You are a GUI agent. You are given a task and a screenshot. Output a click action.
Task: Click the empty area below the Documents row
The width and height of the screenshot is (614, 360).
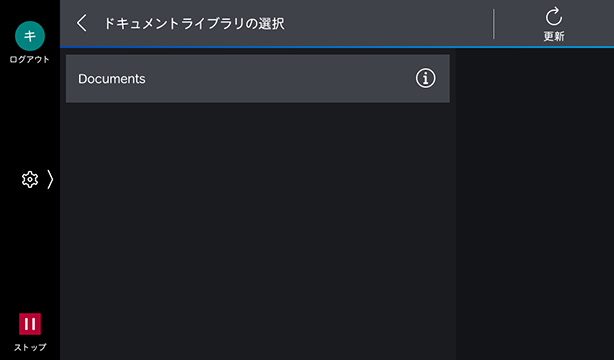(258, 231)
